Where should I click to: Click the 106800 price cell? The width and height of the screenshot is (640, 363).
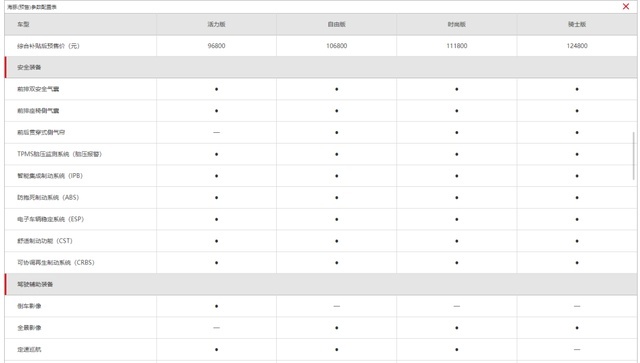pyautogui.click(x=336, y=46)
